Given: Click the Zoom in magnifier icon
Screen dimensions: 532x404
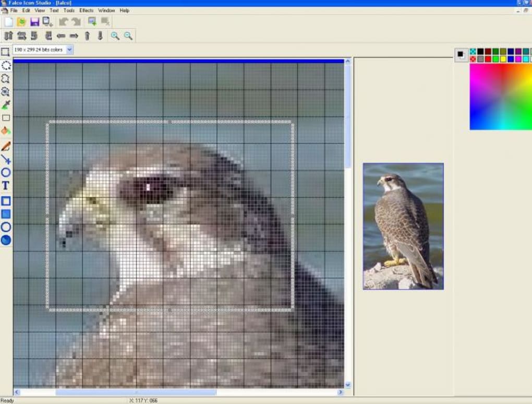Looking at the screenshot, I should point(115,35).
